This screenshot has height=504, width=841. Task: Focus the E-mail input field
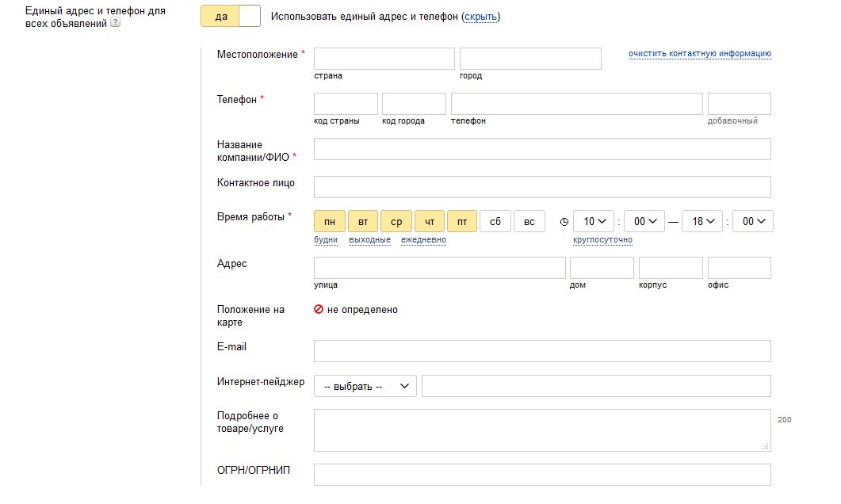(542, 351)
